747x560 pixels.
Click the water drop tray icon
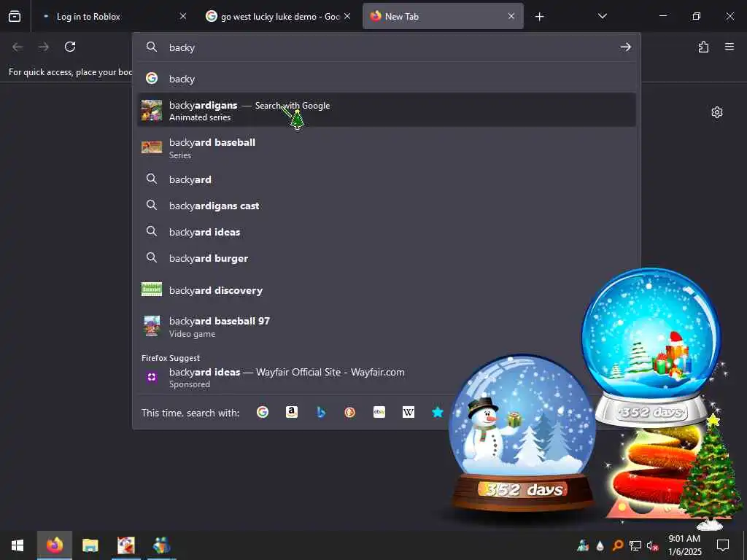coord(600,545)
